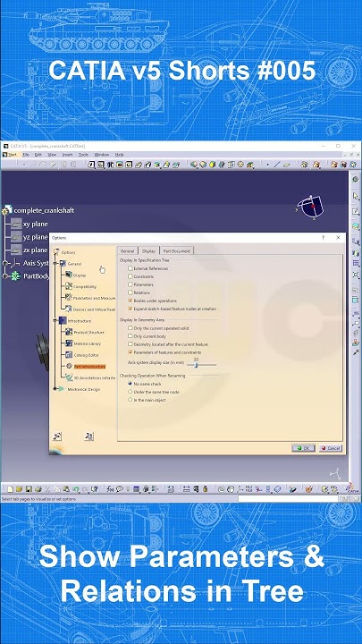Viewport: 362px width, 644px height.
Task: Check the Relations checkbox
Action: [x=130, y=292]
